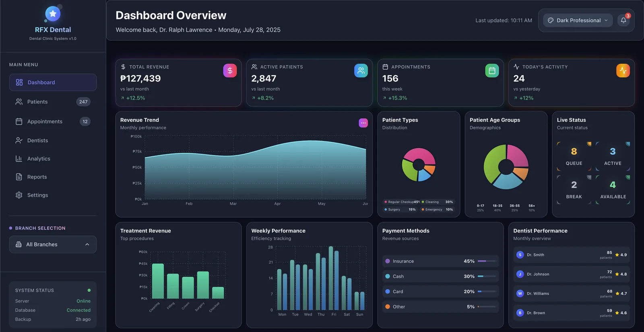Click the Server Online status text
Screen dimensions: 644x332
pos(53,301)
